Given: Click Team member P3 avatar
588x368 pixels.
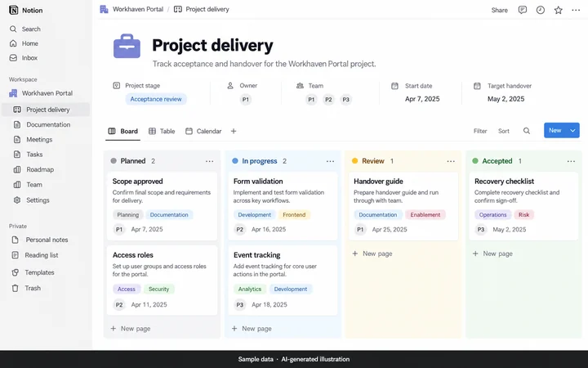Looking at the screenshot, I should point(345,100).
